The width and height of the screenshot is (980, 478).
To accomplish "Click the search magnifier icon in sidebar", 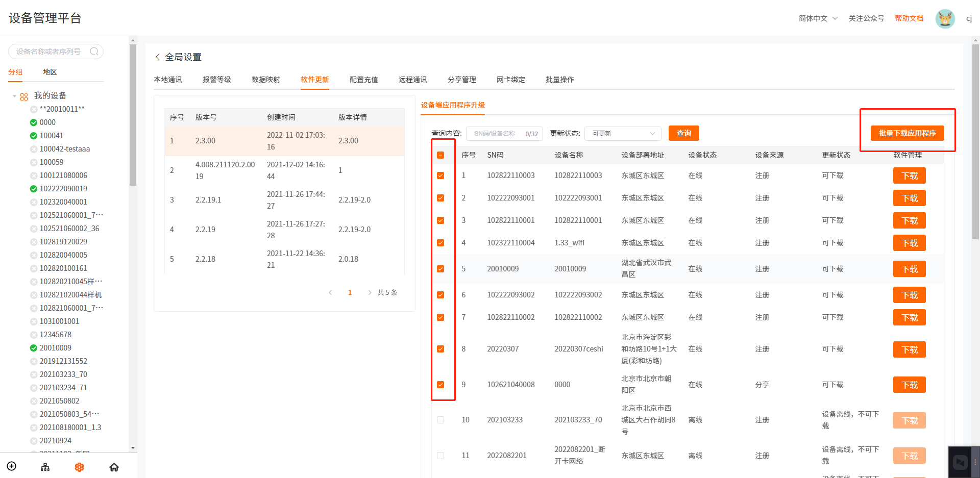I will coord(94,52).
